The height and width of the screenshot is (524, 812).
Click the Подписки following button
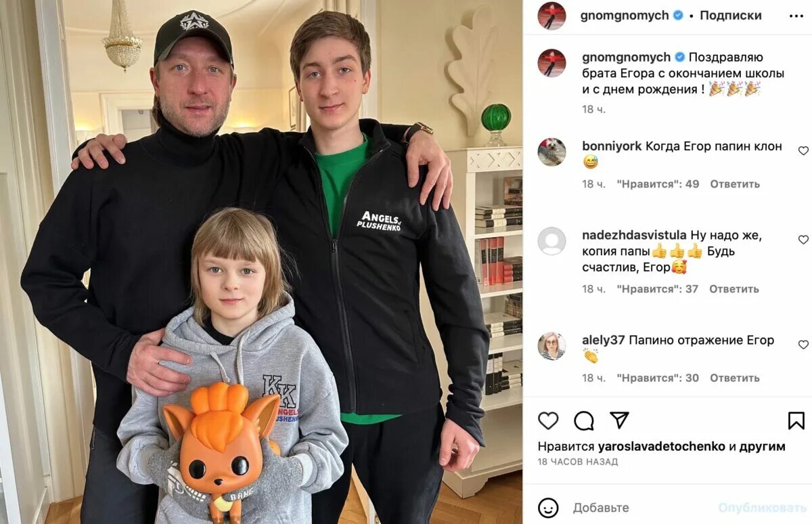(x=731, y=15)
